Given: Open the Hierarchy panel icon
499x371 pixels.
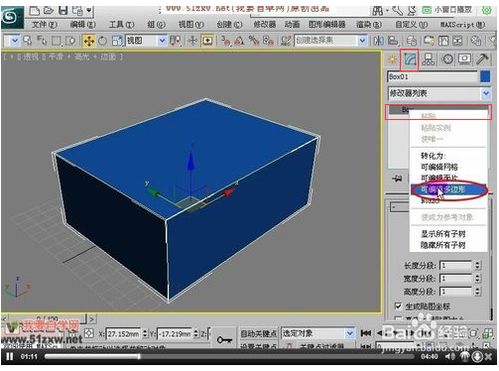Looking at the screenshot, I should click(x=428, y=60).
